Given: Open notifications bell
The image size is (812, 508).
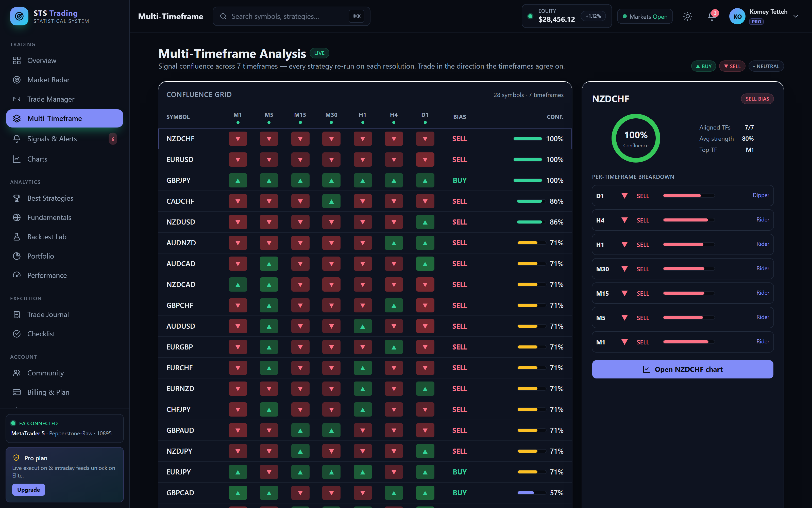Looking at the screenshot, I should click(712, 16).
